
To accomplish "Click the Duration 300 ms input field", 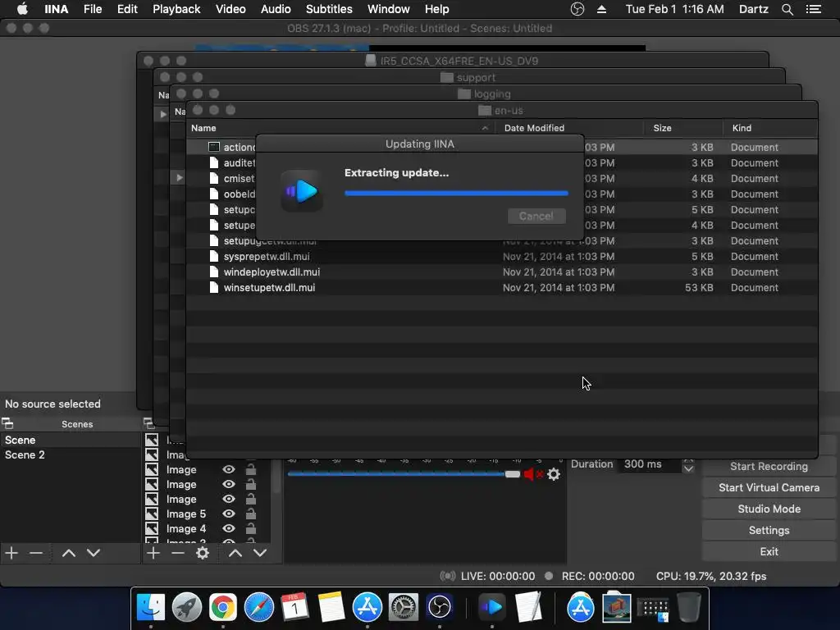I will pyautogui.click(x=651, y=464).
